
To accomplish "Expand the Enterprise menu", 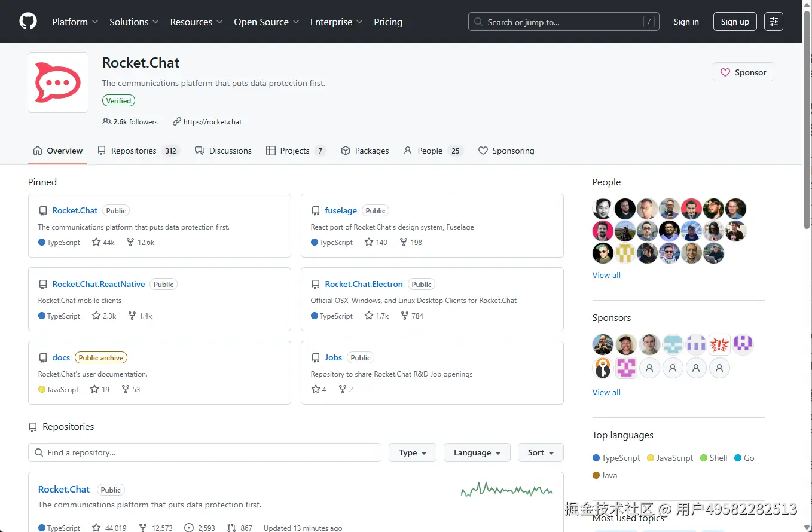I will click(336, 22).
